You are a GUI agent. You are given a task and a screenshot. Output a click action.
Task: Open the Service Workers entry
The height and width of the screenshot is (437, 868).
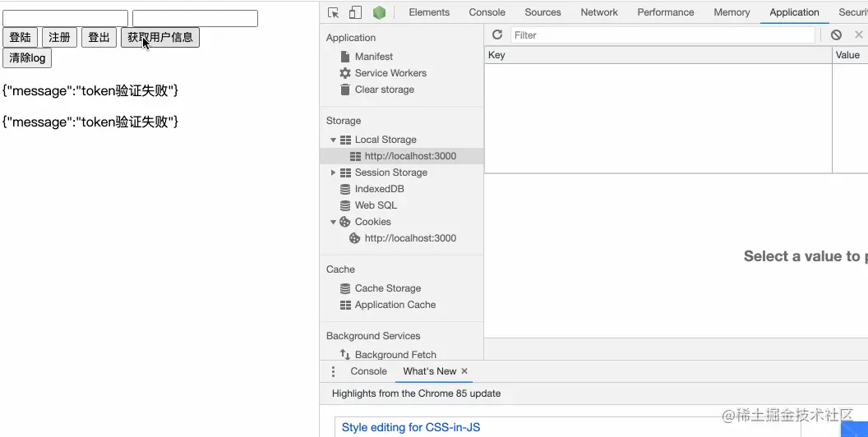[x=390, y=73]
